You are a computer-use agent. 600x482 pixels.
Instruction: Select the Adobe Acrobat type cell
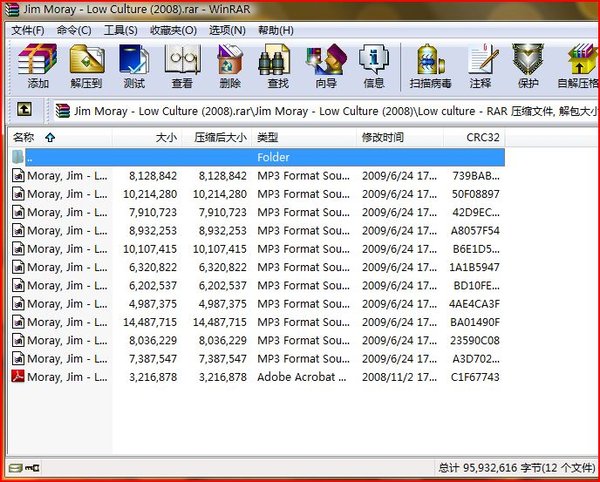302,377
